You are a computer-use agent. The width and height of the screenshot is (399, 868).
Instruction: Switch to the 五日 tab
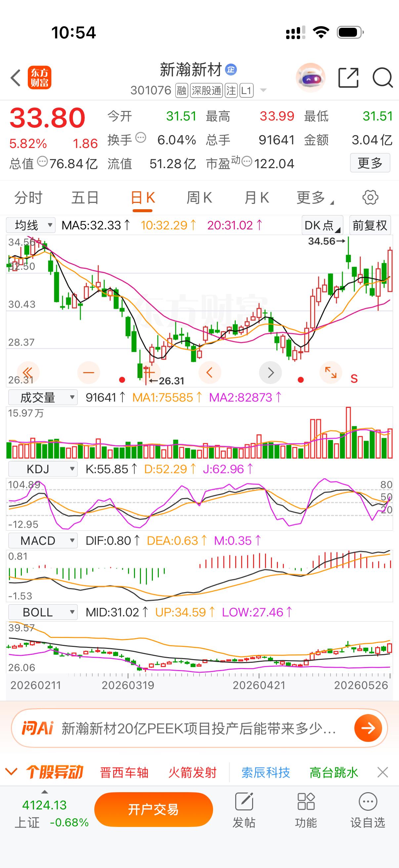pos(85,197)
